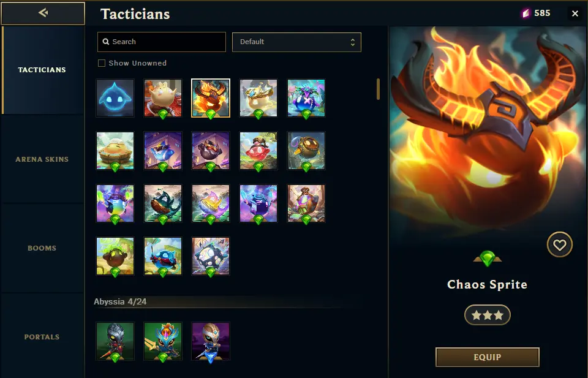Select the blue River Sprite tactician thumbnail
Viewport: 588px width, 378px height.
click(115, 98)
